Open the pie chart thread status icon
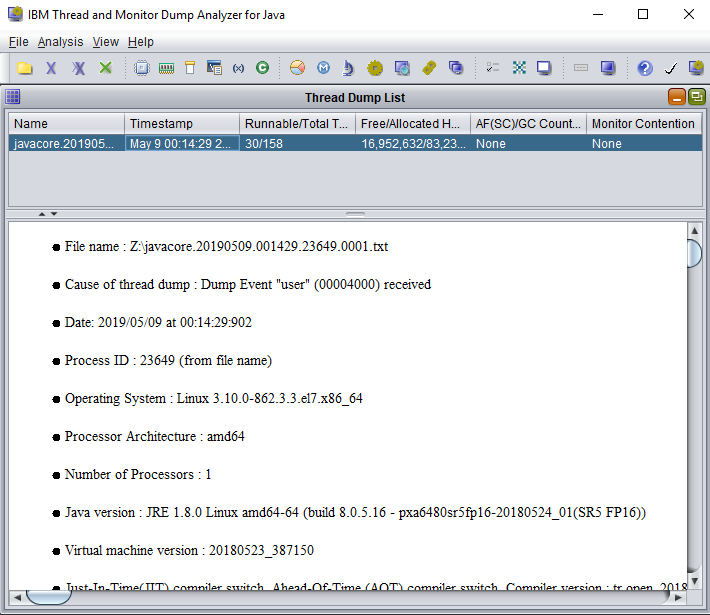Image resolution: width=710 pixels, height=615 pixels. (297, 68)
